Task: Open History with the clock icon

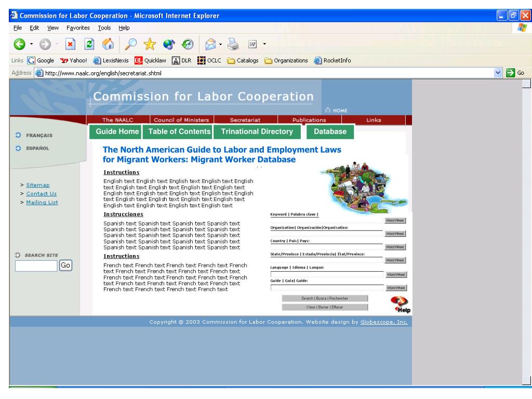Action: (188, 44)
